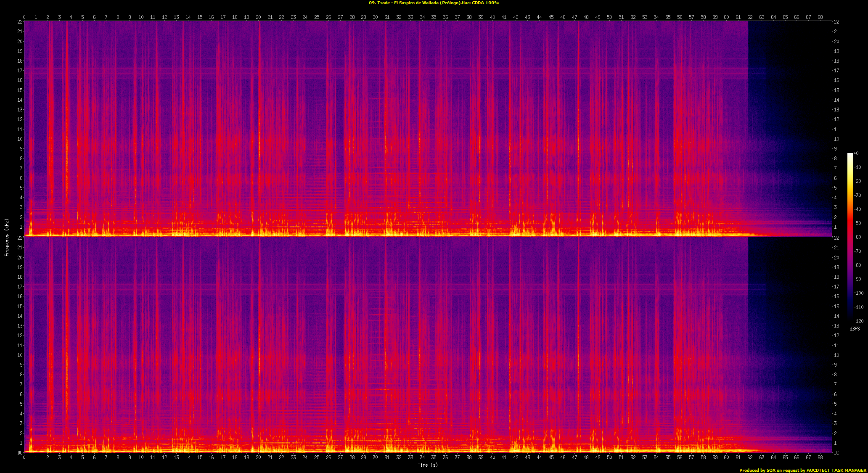Click the 'Time (s)' axis label

(427, 465)
